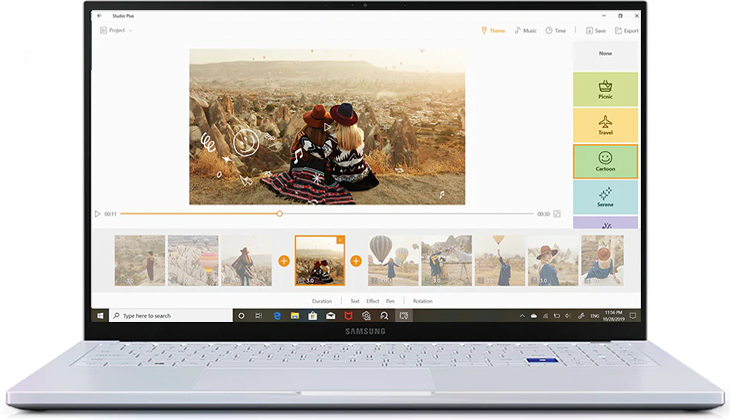Image resolution: width=730 pixels, height=420 pixels.
Task: Open McAfee from the taskbar
Action: point(348,316)
